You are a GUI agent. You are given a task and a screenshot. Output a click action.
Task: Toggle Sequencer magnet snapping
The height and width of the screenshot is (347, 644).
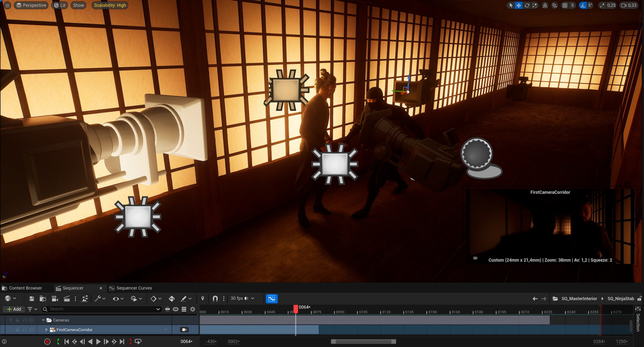click(215, 299)
